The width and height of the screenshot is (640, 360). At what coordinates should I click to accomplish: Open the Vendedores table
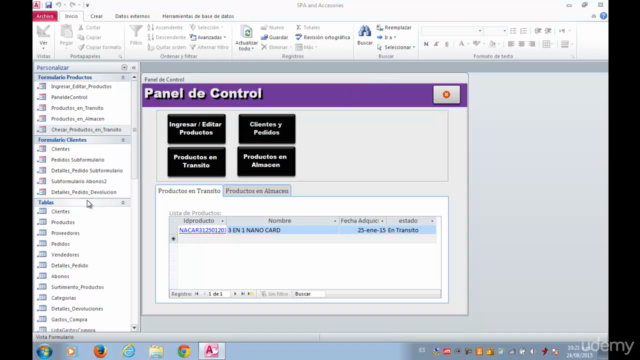(65, 255)
